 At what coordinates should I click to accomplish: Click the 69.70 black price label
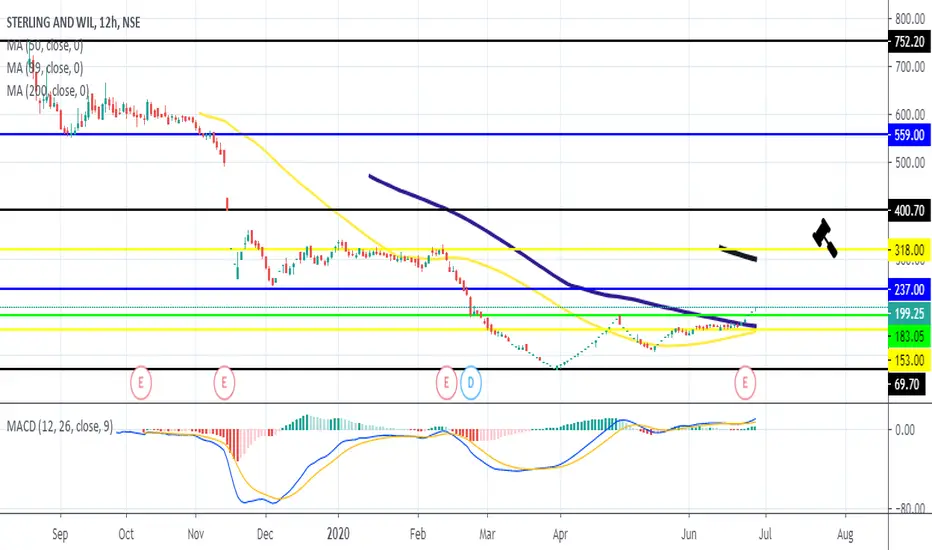(x=907, y=384)
